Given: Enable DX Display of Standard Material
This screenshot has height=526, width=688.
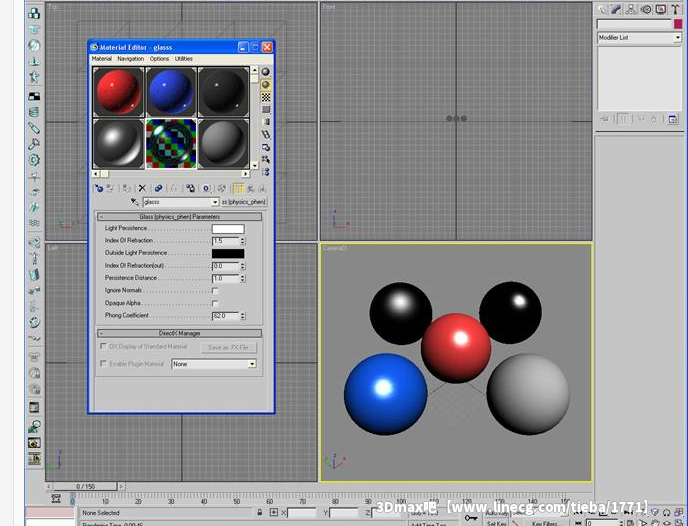Looking at the screenshot, I should pyautogui.click(x=103, y=346).
